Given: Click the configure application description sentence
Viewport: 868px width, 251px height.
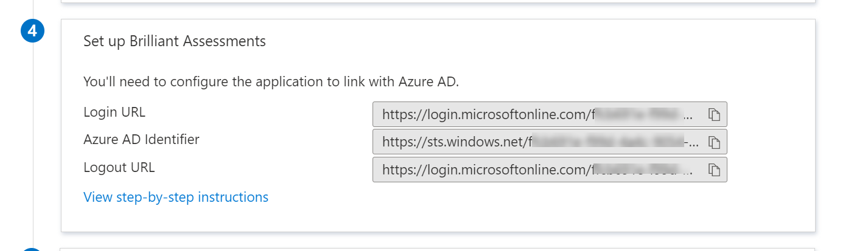Looking at the screenshot, I should tap(271, 81).
